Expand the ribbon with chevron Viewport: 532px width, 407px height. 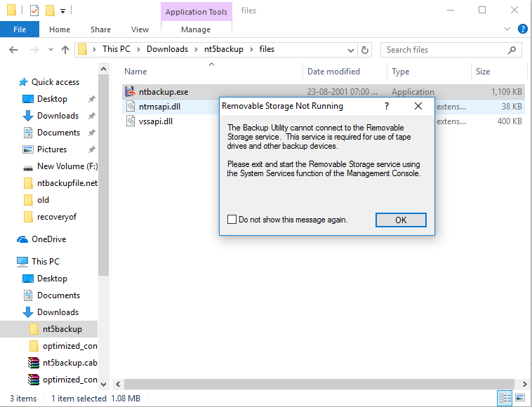(507, 29)
